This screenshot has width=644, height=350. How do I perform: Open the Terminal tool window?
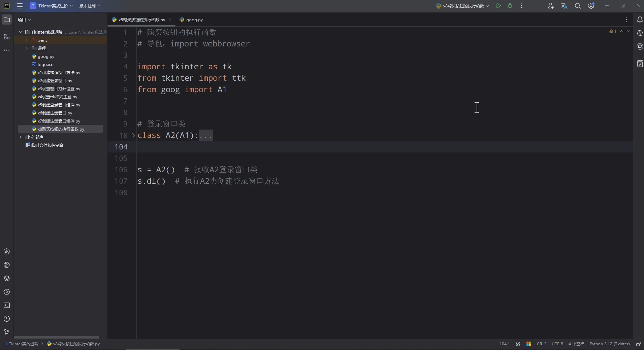[6, 306]
